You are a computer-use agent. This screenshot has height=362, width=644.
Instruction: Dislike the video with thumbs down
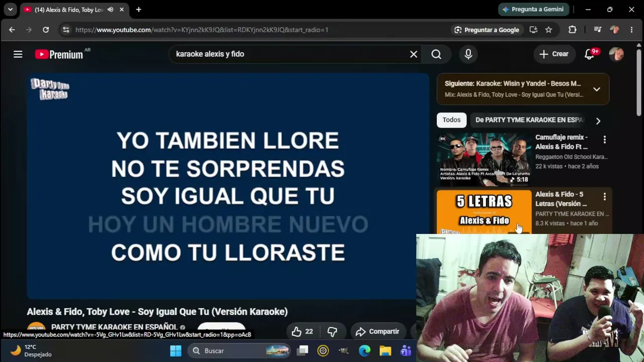[x=333, y=331]
